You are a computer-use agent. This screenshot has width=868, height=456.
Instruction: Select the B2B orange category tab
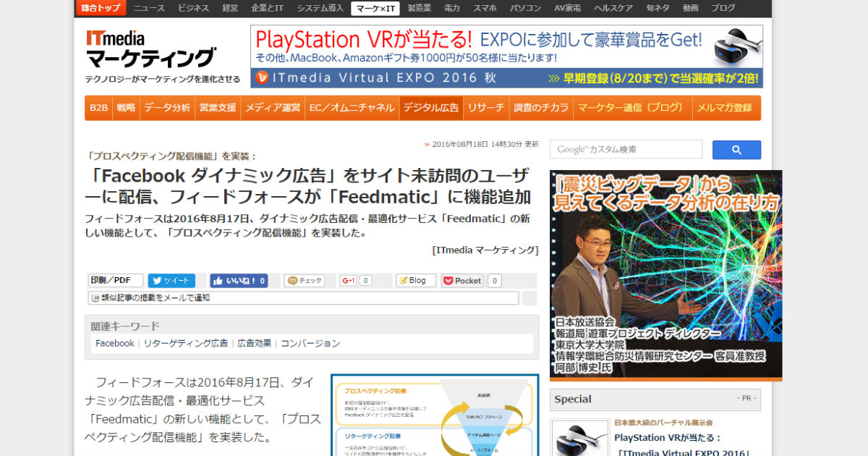coord(98,108)
